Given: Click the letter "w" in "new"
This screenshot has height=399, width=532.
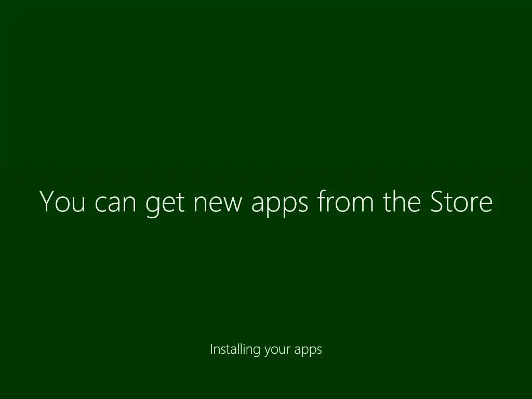Looking at the screenshot, I should click(x=231, y=205).
